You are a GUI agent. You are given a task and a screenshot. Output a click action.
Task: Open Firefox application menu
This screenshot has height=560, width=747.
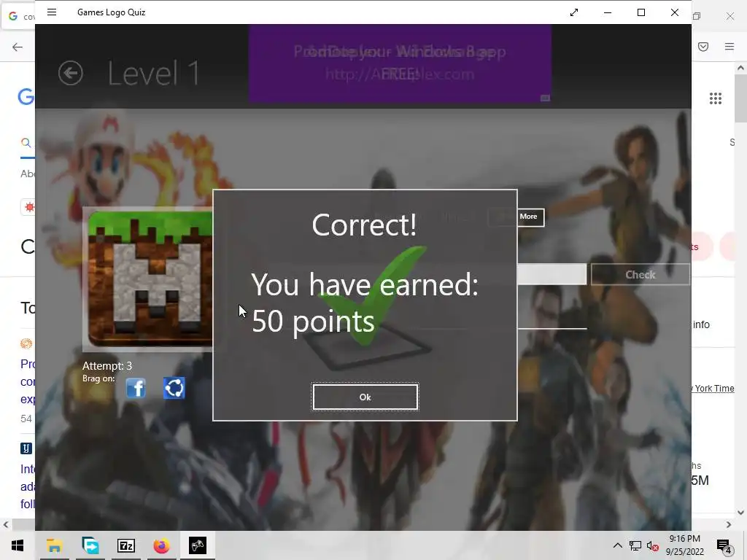pyautogui.click(x=729, y=47)
